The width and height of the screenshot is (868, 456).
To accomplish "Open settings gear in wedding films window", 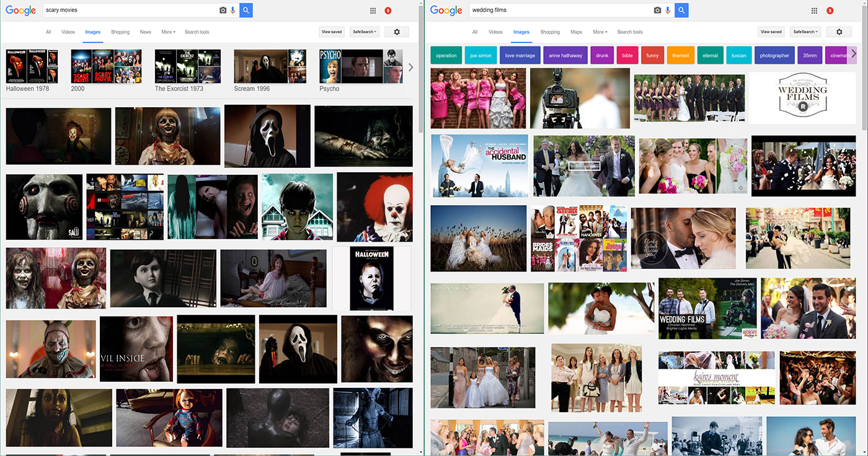I will point(839,32).
